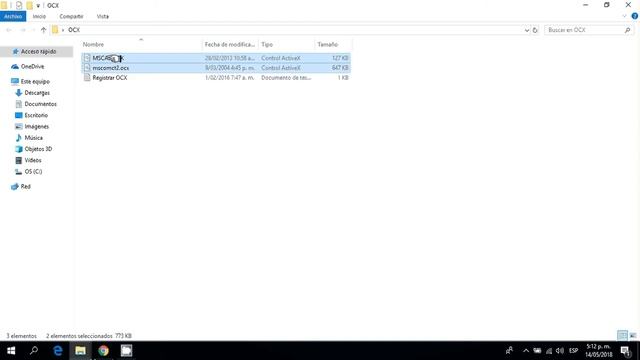
Task: Select Este equipo in the sidebar
Action: [x=35, y=82]
